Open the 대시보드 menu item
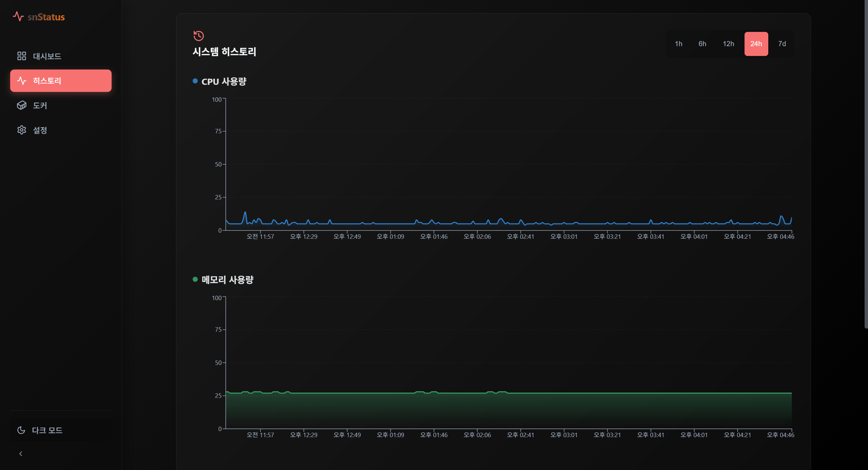 47,56
